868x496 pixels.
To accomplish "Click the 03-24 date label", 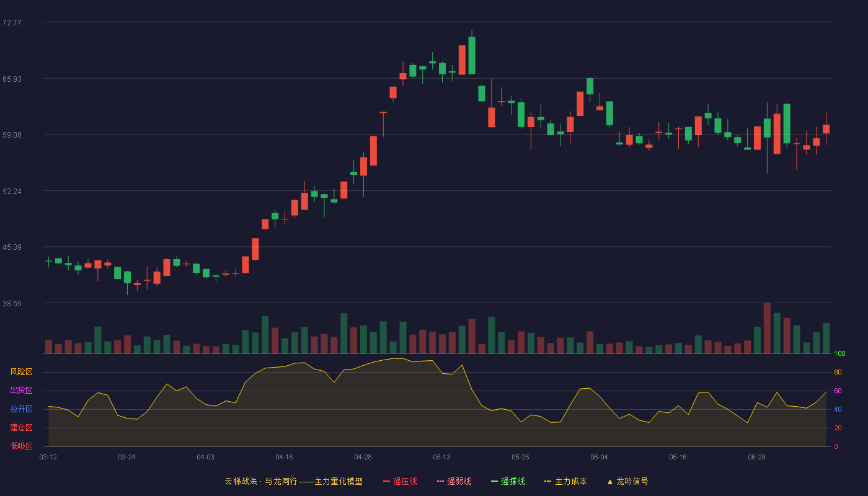I will [126, 457].
